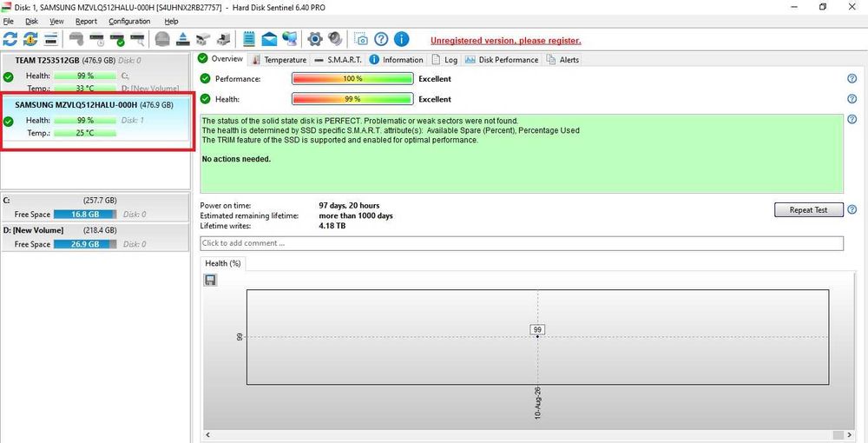This screenshot has height=443, width=868.
Task: Click the refresh icon with warning sign
Action: [x=30, y=39]
